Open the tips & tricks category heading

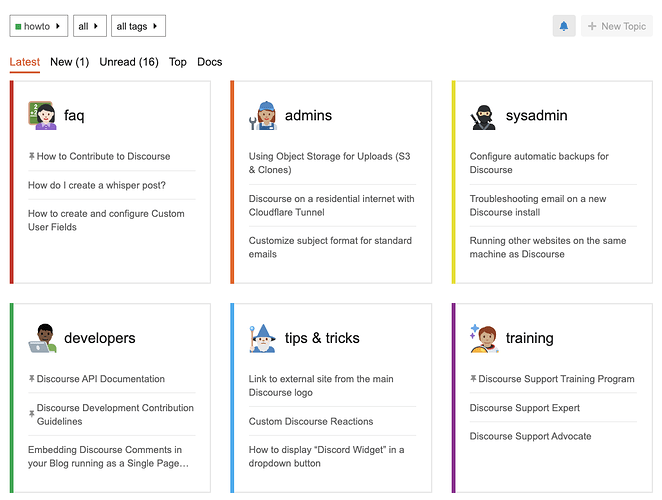point(322,338)
